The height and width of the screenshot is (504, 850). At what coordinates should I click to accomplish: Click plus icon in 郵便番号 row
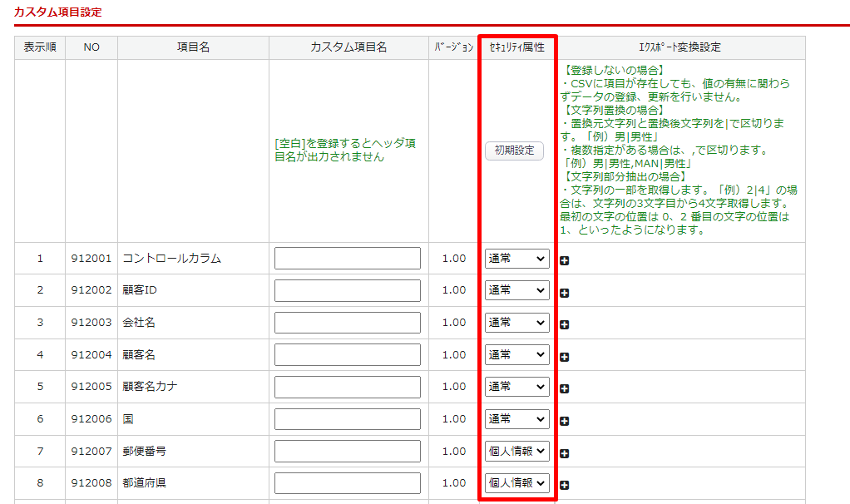(x=565, y=453)
